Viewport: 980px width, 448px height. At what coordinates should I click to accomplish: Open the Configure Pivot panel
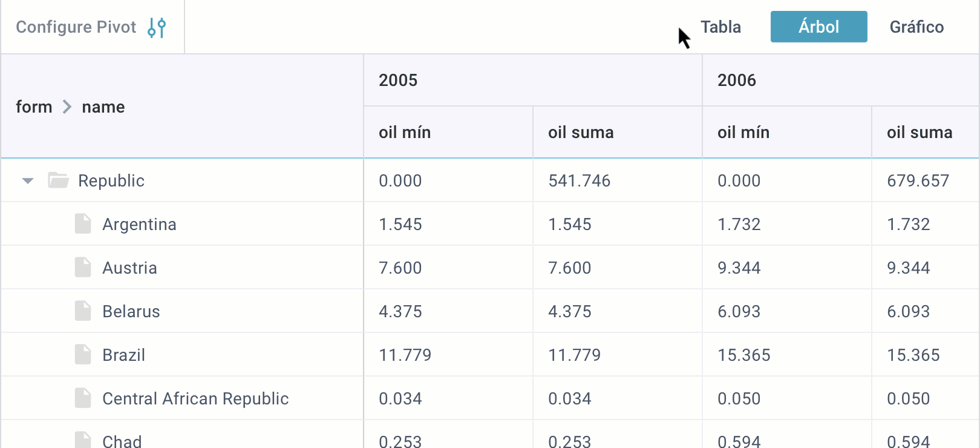[76, 27]
